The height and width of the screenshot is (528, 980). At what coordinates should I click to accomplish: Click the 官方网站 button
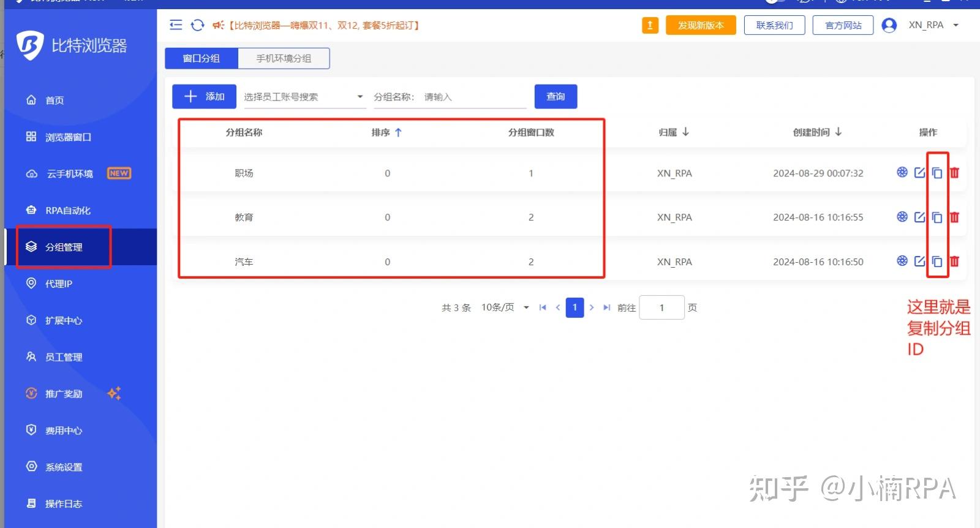click(x=843, y=25)
